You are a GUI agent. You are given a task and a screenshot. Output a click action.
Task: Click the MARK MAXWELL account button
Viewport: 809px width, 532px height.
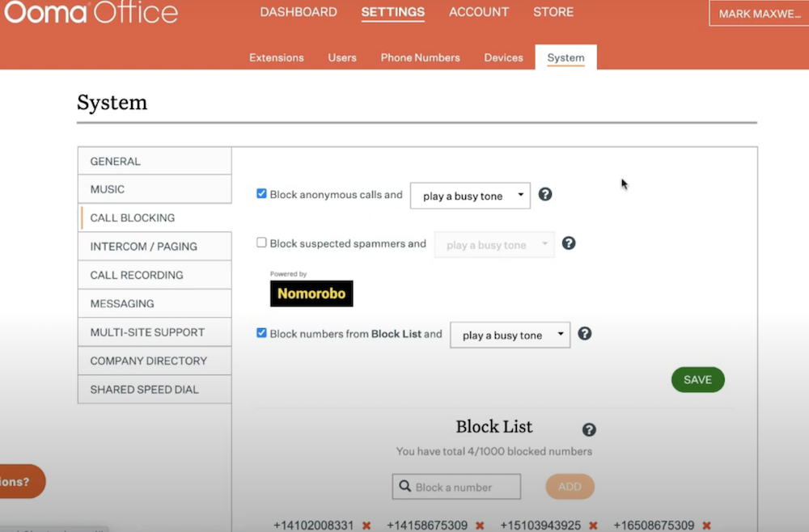tap(759, 13)
